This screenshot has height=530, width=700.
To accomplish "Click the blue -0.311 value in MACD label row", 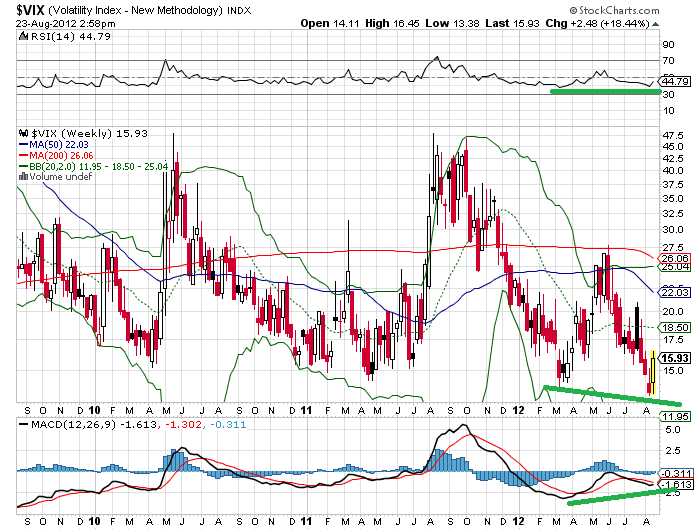I will coord(227,424).
